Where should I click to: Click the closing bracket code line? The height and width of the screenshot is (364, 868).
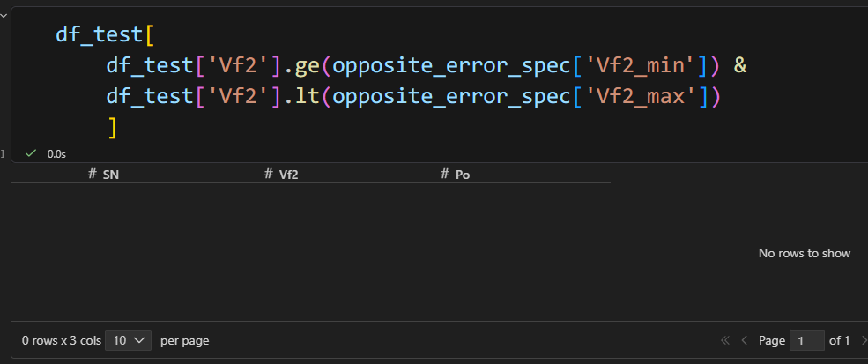[113, 128]
